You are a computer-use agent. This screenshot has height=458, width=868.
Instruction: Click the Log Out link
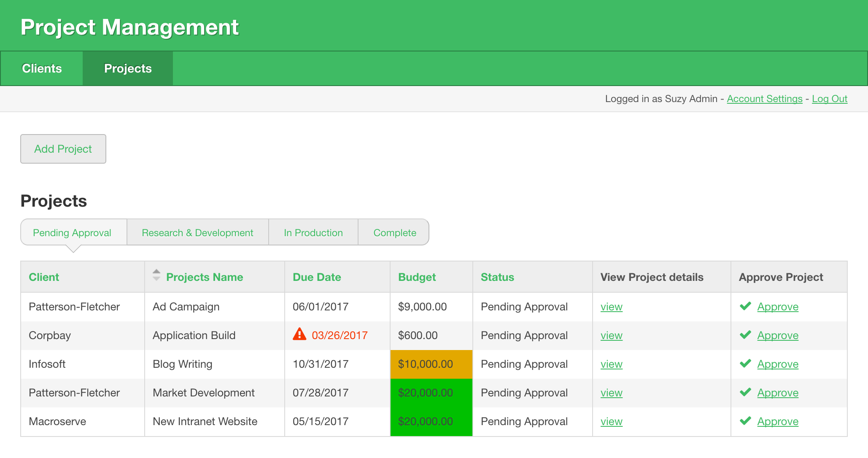pos(829,99)
